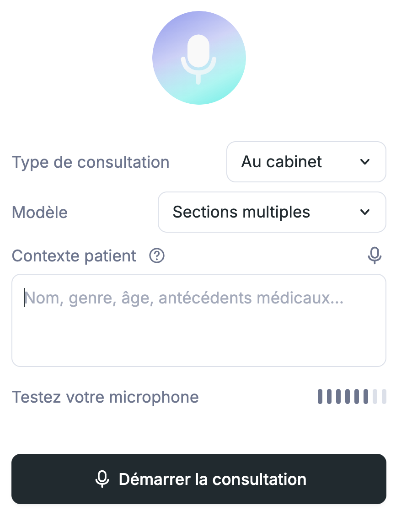Open the Type de consultation dropdown

point(306,162)
